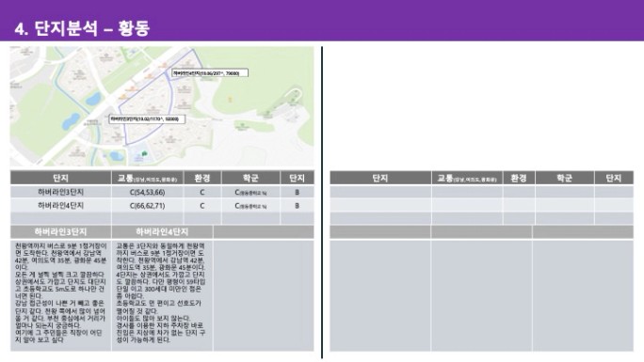
Task: Click the 학군 header of the empty table
Action: pyautogui.click(x=565, y=178)
